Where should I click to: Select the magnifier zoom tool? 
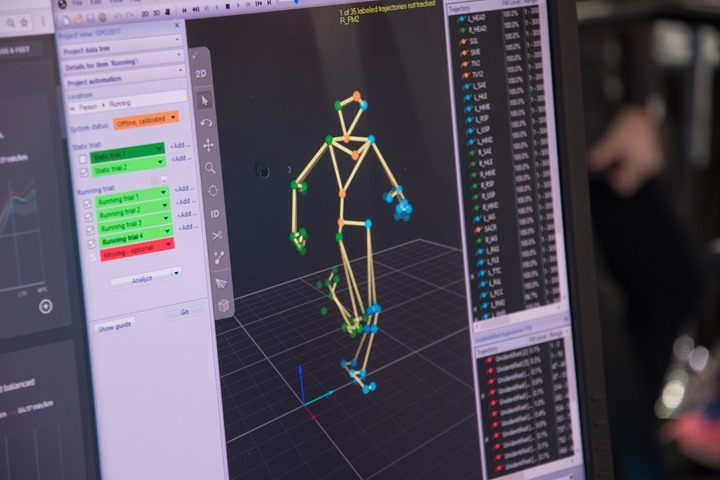coord(210,168)
